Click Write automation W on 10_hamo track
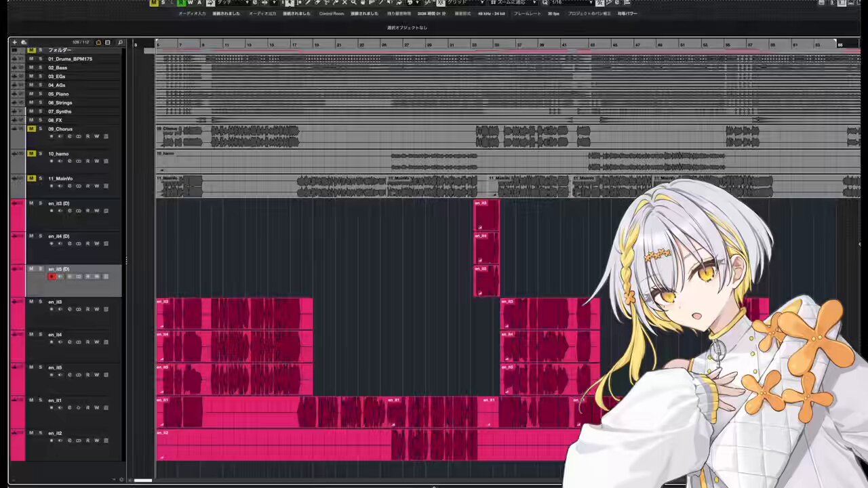This screenshot has height=488, width=868. (x=96, y=161)
